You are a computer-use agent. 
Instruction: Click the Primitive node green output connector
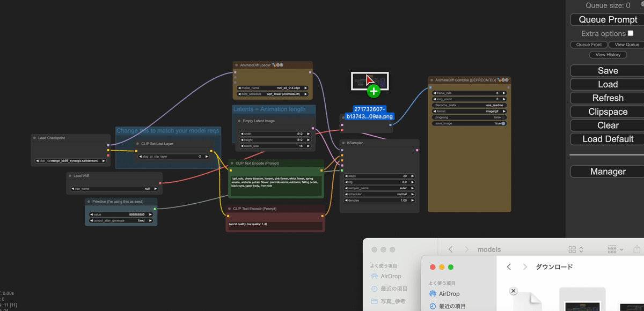pyautogui.click(x=155, y=209)
